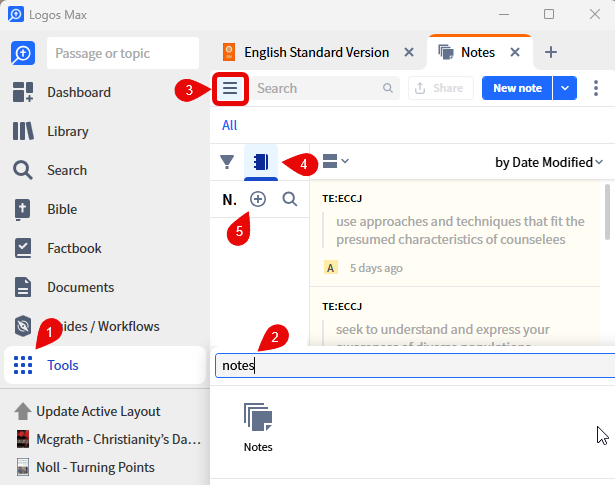Viewport: 615px width, 485px height.
Task: Open the Tools menu in the sidebar
Action: click(x=104, y=365)
